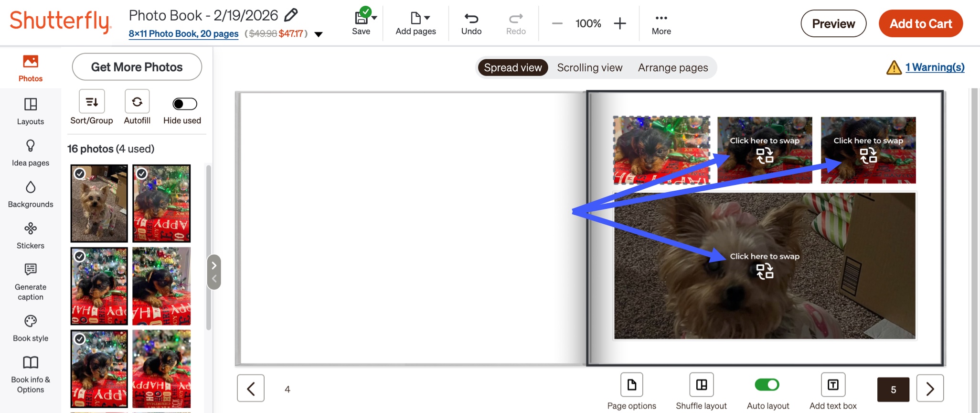Select the dog in pajamas photo thumbnail

pyautogui.click(x=99, y=204)
